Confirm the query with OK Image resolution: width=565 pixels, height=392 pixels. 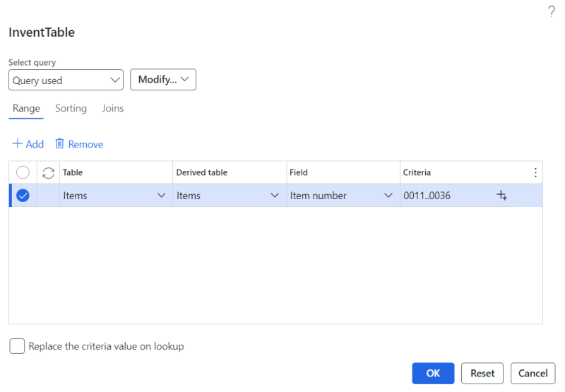coord(433,373)
